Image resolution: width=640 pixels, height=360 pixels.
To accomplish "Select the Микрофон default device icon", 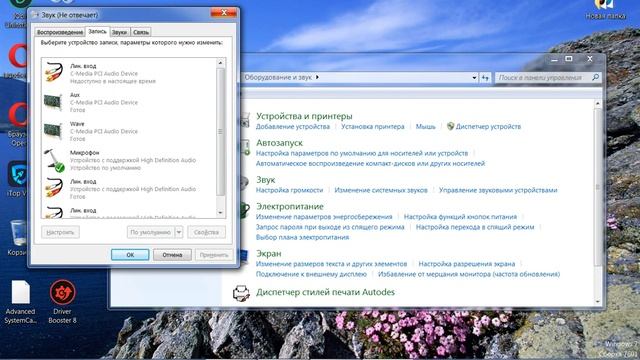I will coord(54,160).
